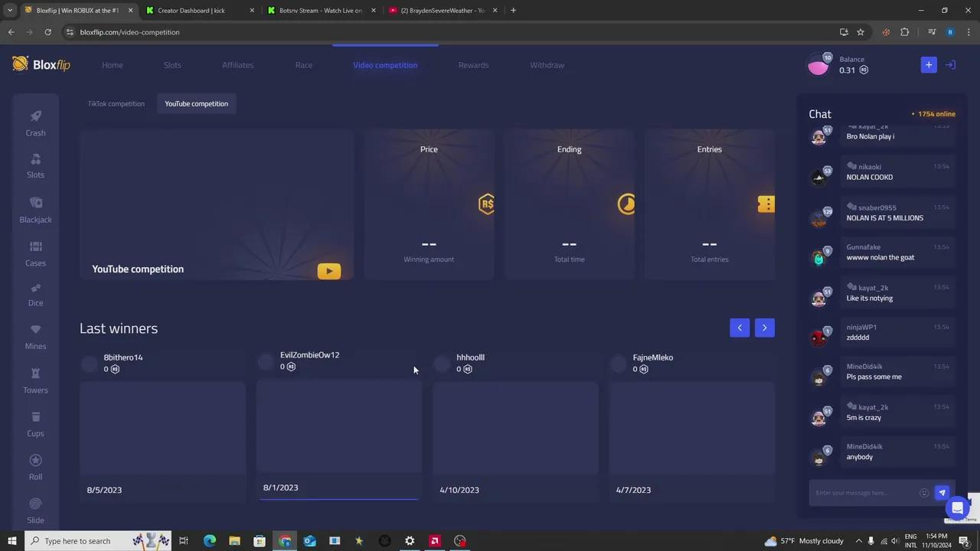This screenshot has height=551, width=980.
Task: Go to the Home nav item
Action: click(113, 65)
